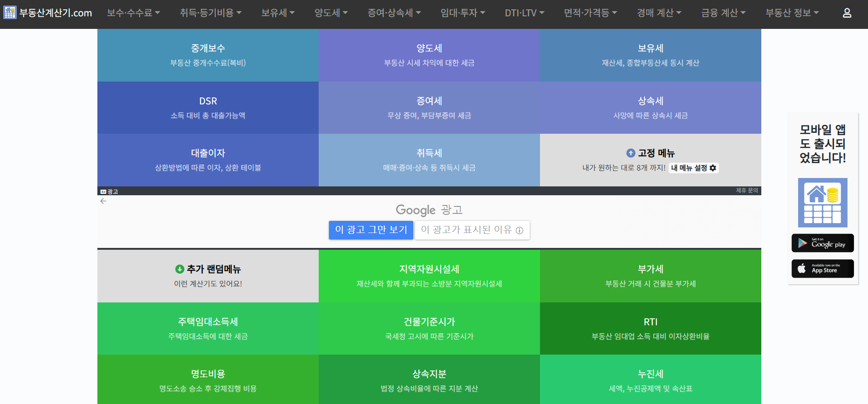Screen dimensions: 868x404
Task: Click the 모바일 앱도 출시되었습니다 banner text
Action: (823, 144)
